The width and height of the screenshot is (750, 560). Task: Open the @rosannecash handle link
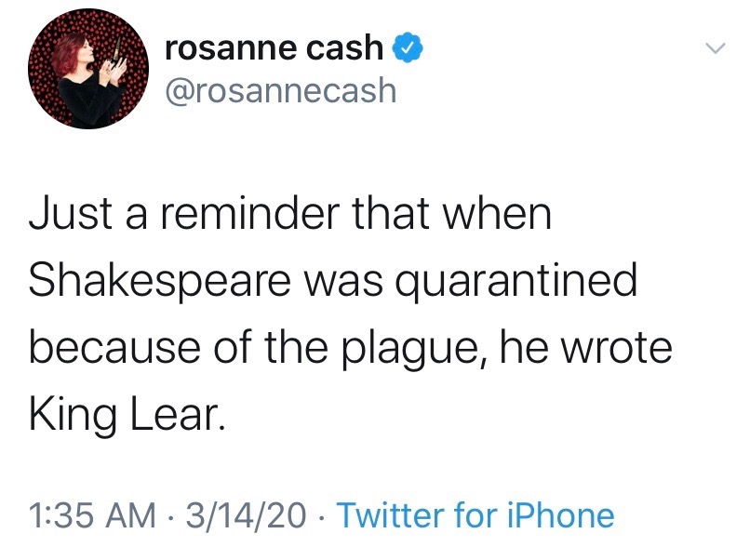click(x=279, y=90)
